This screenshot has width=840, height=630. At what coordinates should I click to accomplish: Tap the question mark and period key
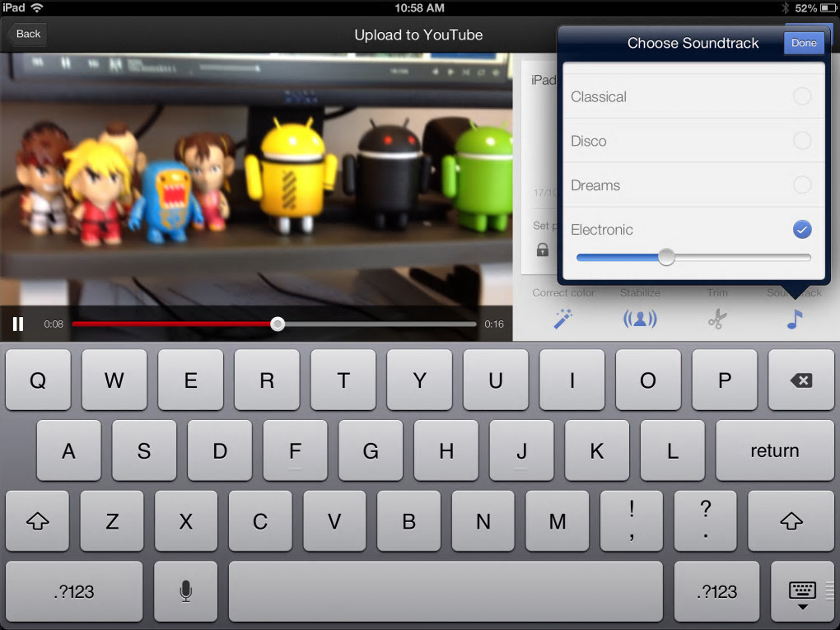(x=706, y=520)
